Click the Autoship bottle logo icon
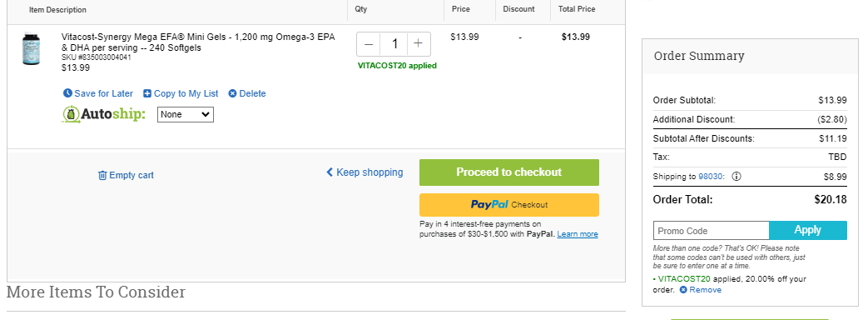 pyautogui.click(x=71, y=114)
